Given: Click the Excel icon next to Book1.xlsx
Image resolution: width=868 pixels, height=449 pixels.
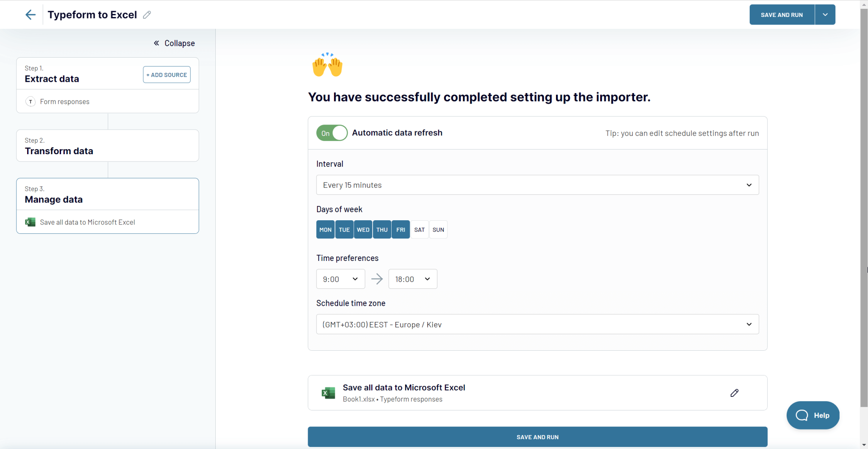Looking at the screenshot, I should click(x=328, y=393).
